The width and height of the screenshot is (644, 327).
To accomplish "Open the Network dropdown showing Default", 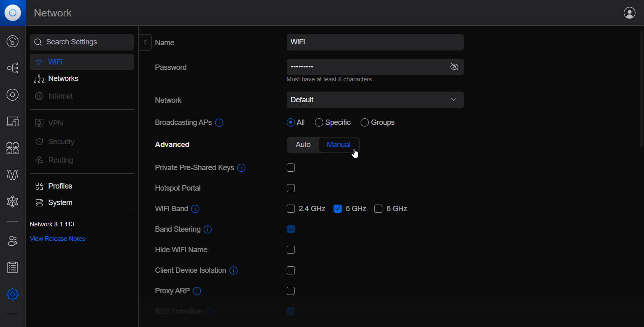I will pos(375,100).
